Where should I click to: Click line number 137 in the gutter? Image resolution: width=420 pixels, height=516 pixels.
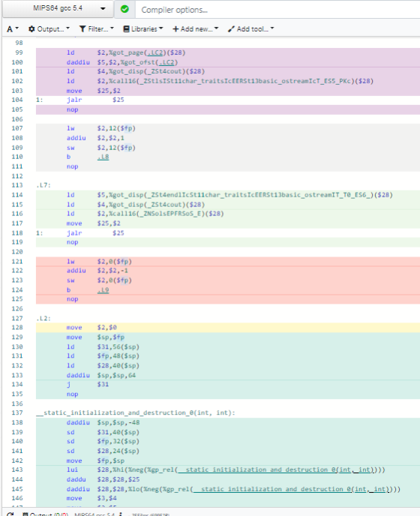pyautogui.click(x=17, y=412)
